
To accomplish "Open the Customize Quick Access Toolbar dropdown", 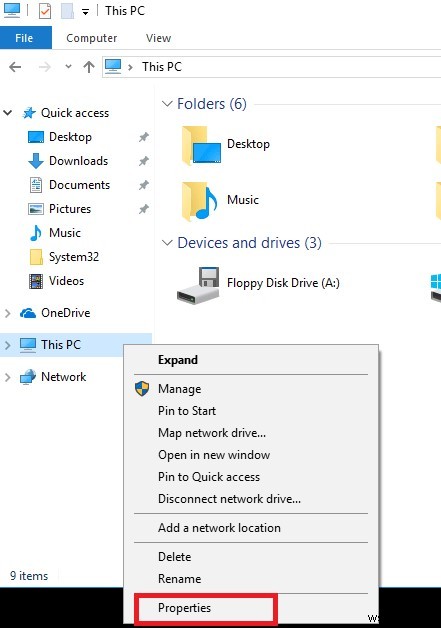I will pos(85,12).
